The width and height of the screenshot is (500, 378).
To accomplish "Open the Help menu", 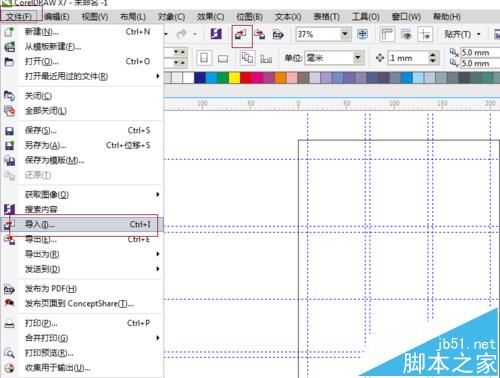I will pyautogui.click(x=447, y=16).
